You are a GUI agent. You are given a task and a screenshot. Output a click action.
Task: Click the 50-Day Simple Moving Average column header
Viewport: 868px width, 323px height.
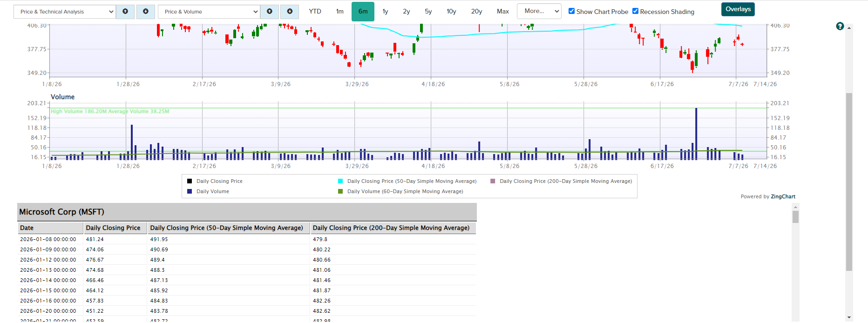click(229, 228)
